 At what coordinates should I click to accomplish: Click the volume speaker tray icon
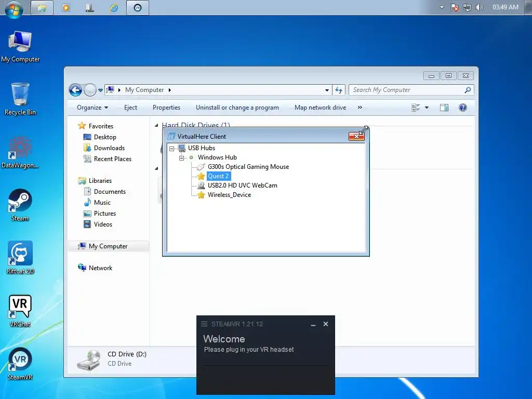point(480,7)
